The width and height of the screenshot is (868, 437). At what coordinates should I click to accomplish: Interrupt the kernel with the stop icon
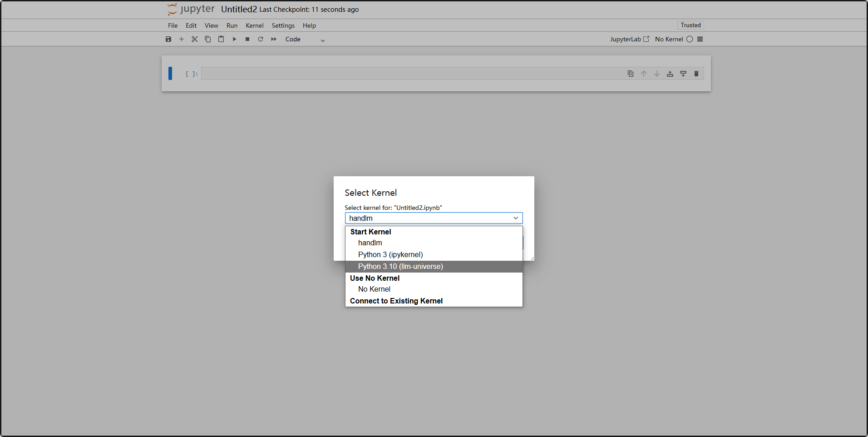(247, 39)
